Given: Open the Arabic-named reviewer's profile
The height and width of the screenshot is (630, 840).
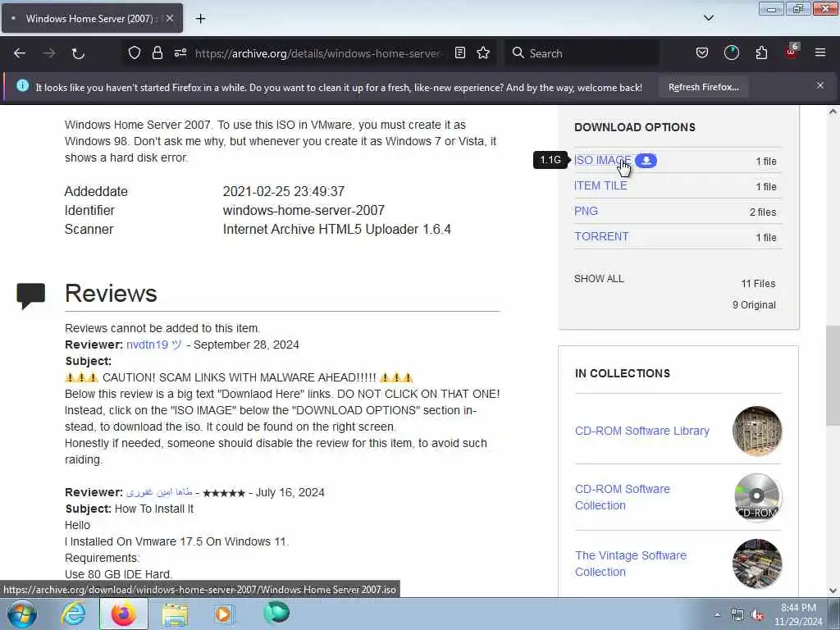Looking at the screenshot, I should (159, 492).
